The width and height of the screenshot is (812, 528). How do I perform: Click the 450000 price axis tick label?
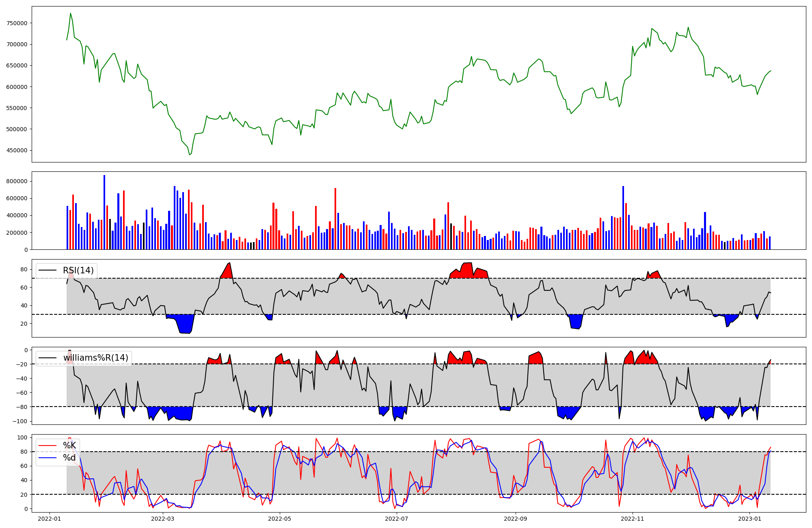pos(17,150)
